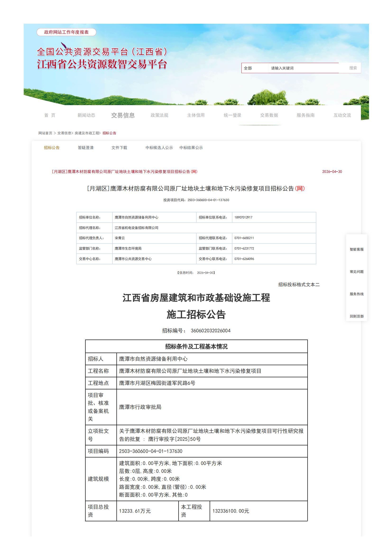This screenshot has height=555, width=392.
Task: Click phone number 0701-6231772
Action: [244, 248]
